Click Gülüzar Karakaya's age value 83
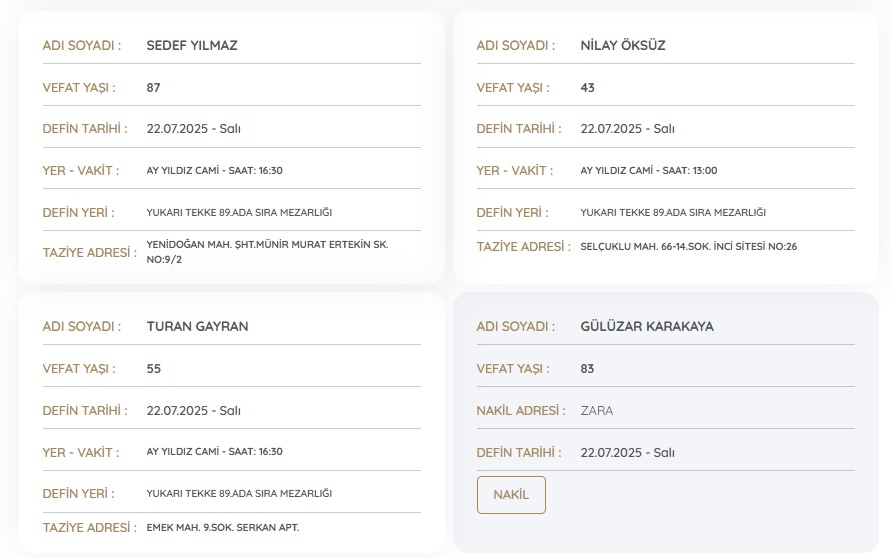The image size is (891, 558). 587,368
